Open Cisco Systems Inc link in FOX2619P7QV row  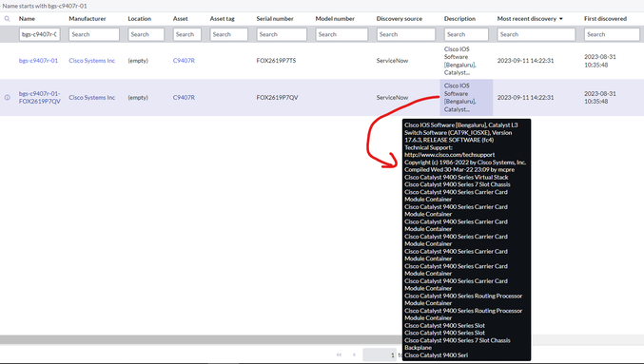pos(91,97)
